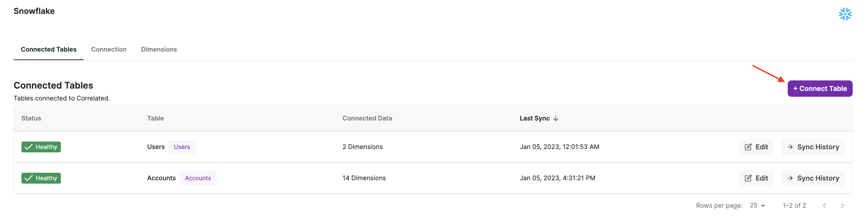Click previous page chevron in pagination
The height and width of the screenshot is (224, 868).
tap(824, 206)
